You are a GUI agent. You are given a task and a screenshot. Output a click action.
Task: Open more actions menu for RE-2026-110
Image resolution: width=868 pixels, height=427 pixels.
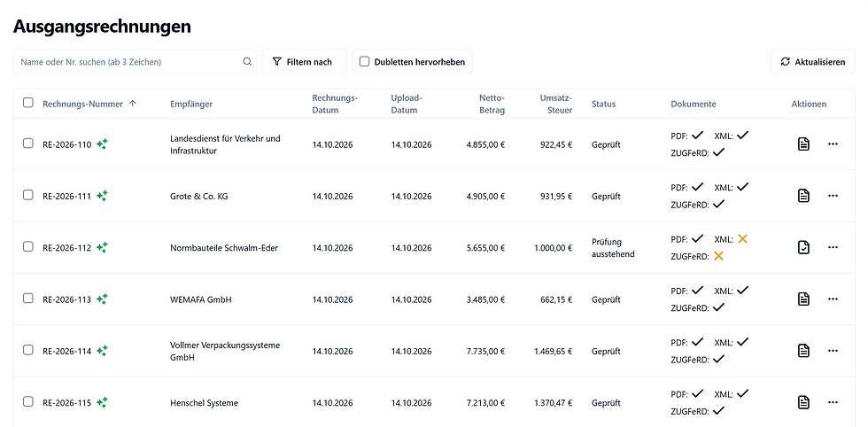tap(833, 144)
